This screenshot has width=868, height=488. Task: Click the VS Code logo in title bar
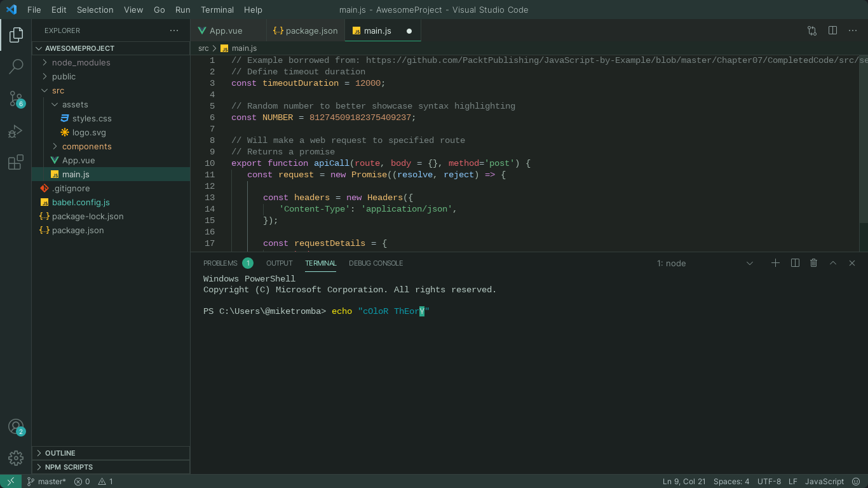pyautogui.click(x=11, y=10)
